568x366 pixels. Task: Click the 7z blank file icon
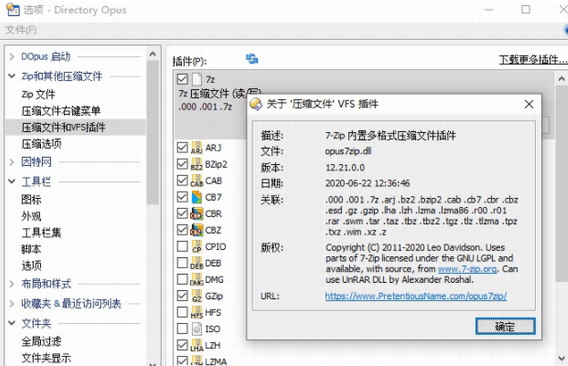pos(197,79)
